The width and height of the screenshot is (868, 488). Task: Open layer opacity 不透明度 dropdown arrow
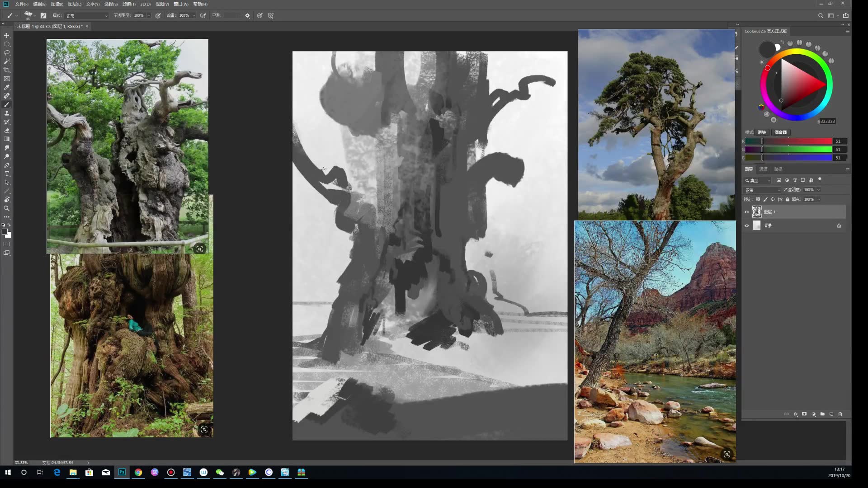819,190
